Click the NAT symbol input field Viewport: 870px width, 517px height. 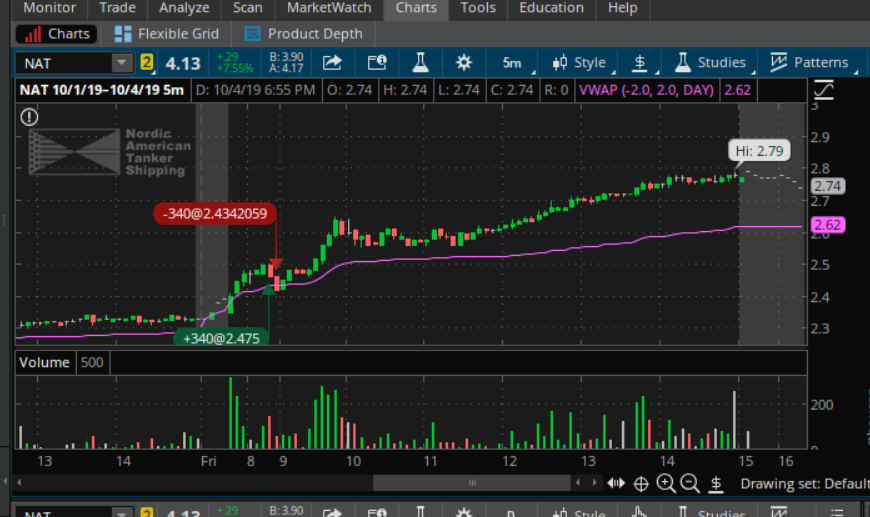click(64, 63)
